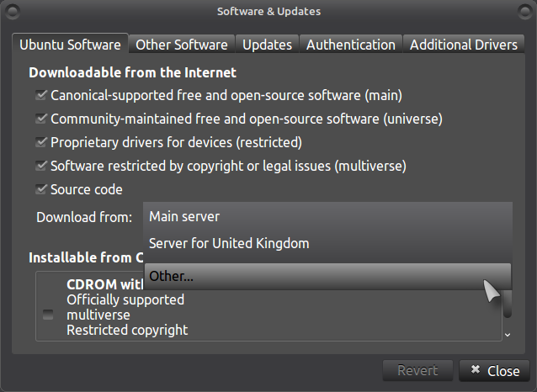Switch to the Other Software tab
Screen dimensions: 537x392
point(181,45)
